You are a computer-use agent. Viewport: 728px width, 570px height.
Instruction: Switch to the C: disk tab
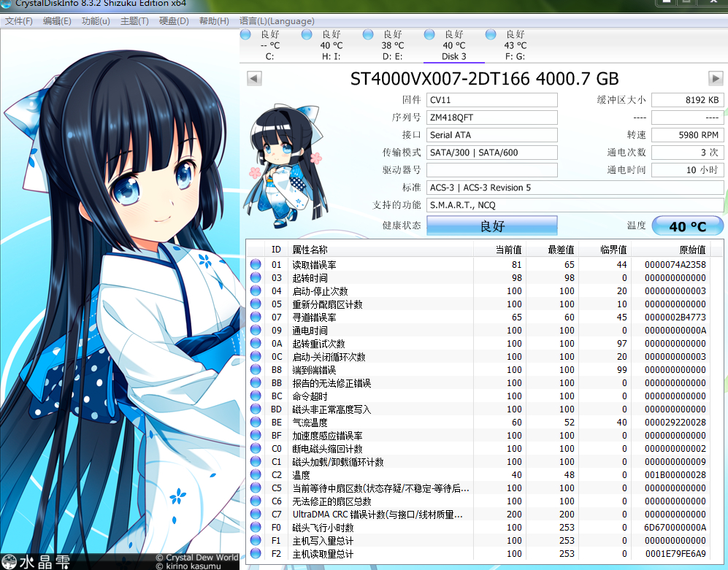coord(269,45)
